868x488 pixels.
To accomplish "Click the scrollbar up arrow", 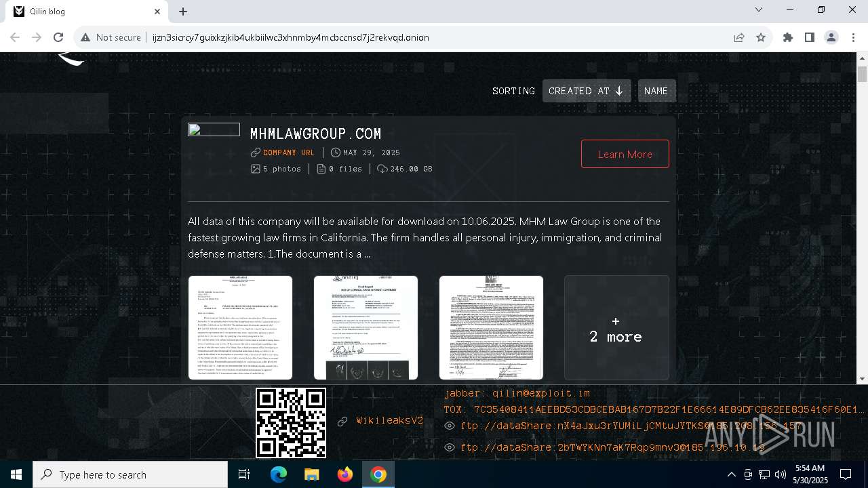I will click(862, 58).
